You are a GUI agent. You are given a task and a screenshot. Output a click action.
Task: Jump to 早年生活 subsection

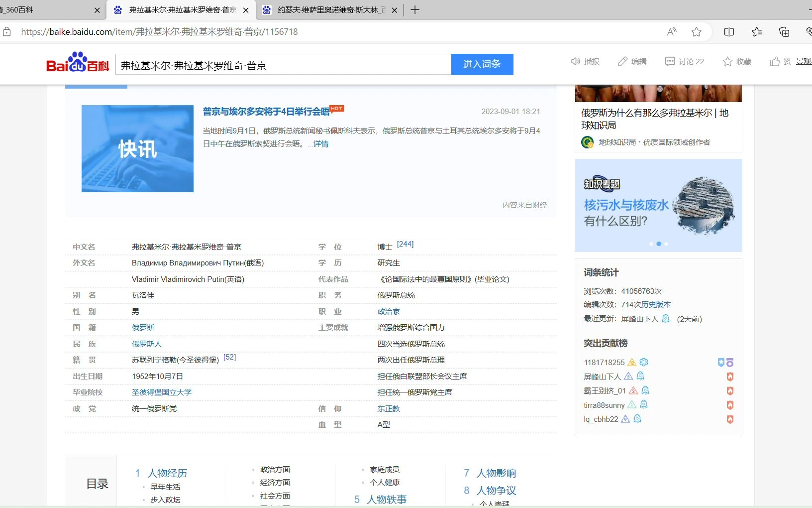(166, 487)
